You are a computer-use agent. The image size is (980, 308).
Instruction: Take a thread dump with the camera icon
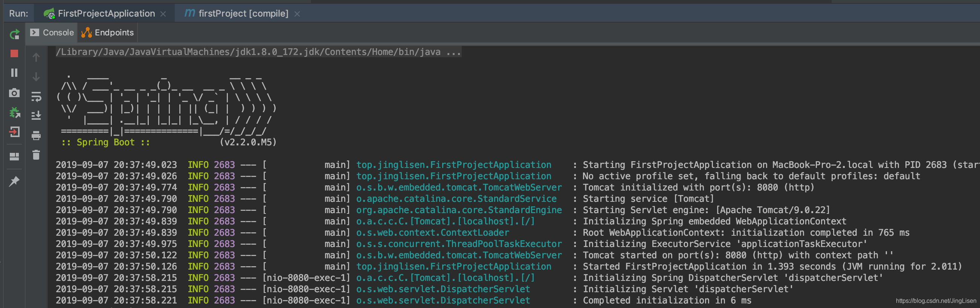(x=14, y=93)
